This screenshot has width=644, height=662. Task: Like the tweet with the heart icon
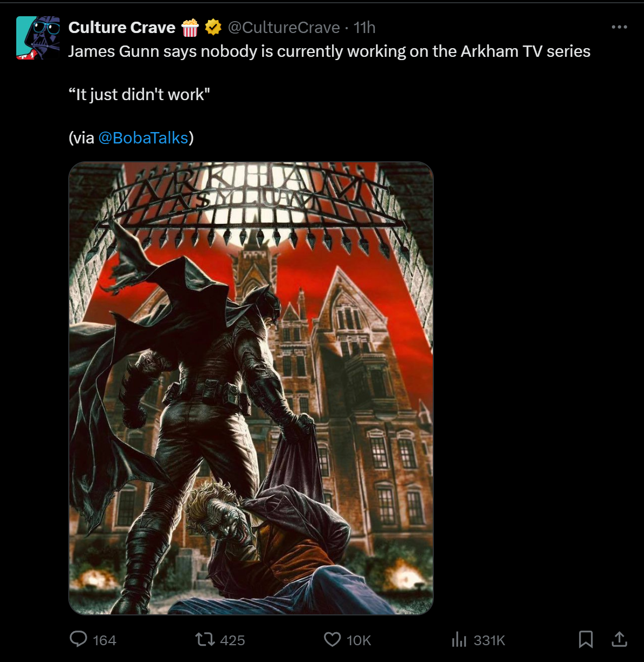(x=332, y=640)
